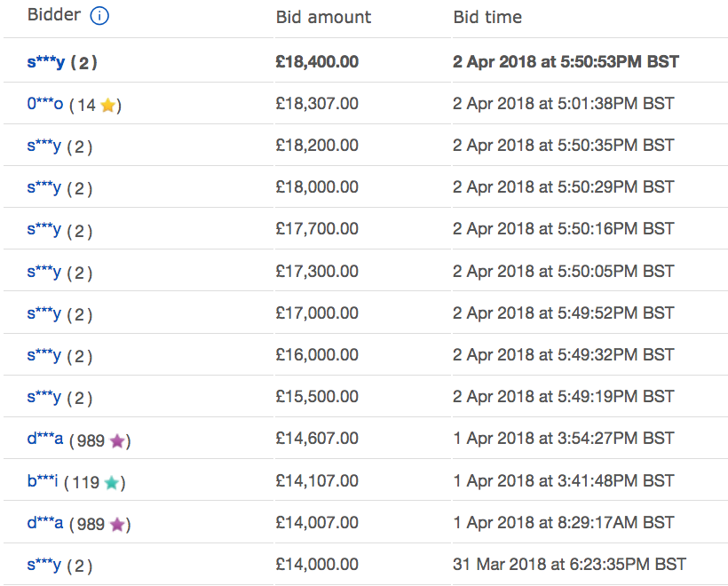
Task: Click yellow star beside 0***o feedback score
Action: pyautogui.click(x=108, y=106)
